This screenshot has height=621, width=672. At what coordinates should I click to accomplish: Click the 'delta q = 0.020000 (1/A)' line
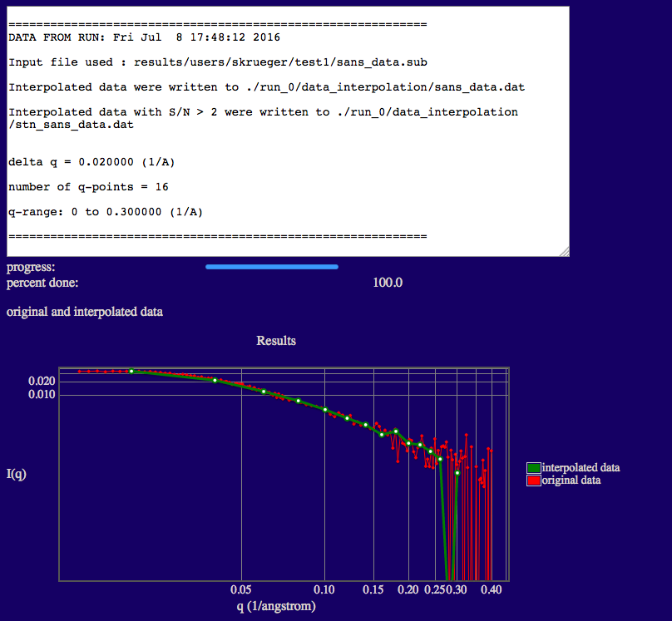[91, 162]
